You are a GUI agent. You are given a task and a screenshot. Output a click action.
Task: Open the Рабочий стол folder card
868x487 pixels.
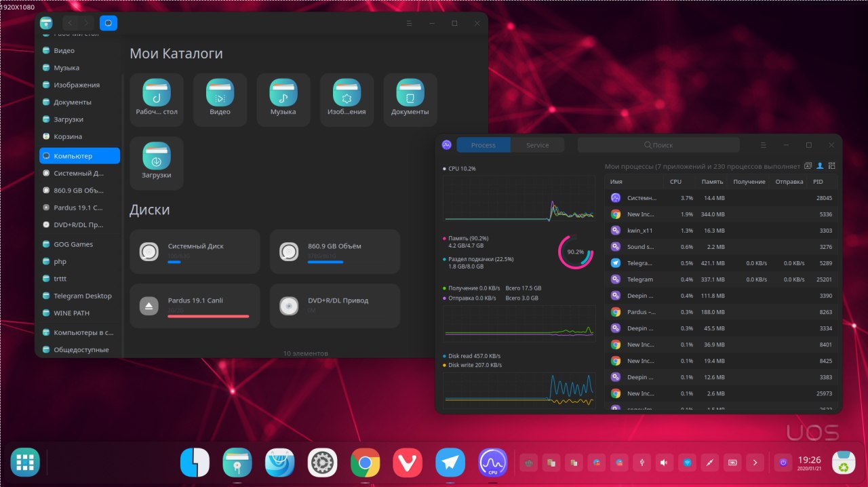click(157, 100)
